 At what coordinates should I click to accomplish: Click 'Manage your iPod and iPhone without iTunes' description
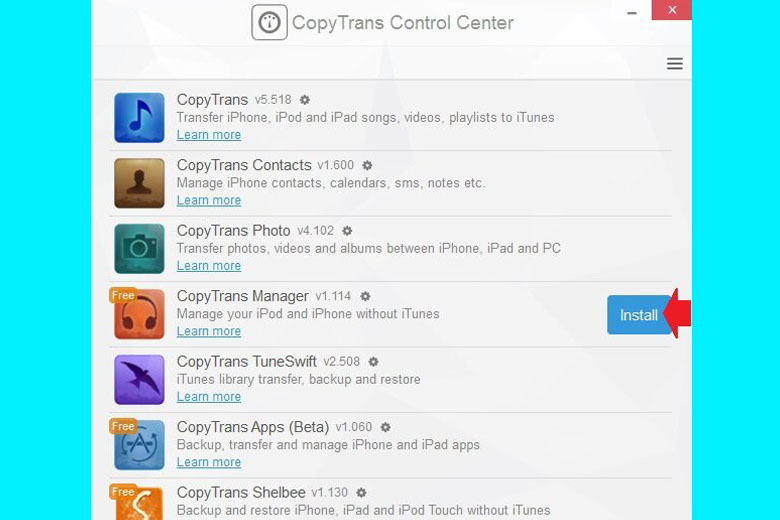(x=308, y=314)
